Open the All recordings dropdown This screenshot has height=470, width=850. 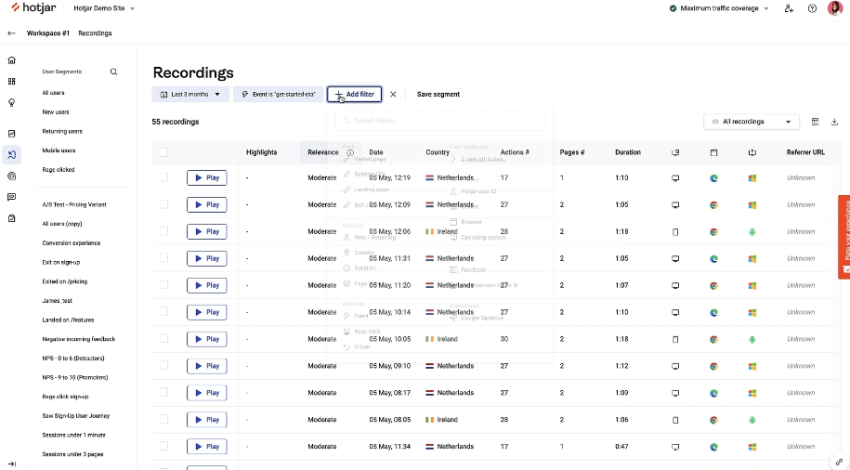[751, 121]
